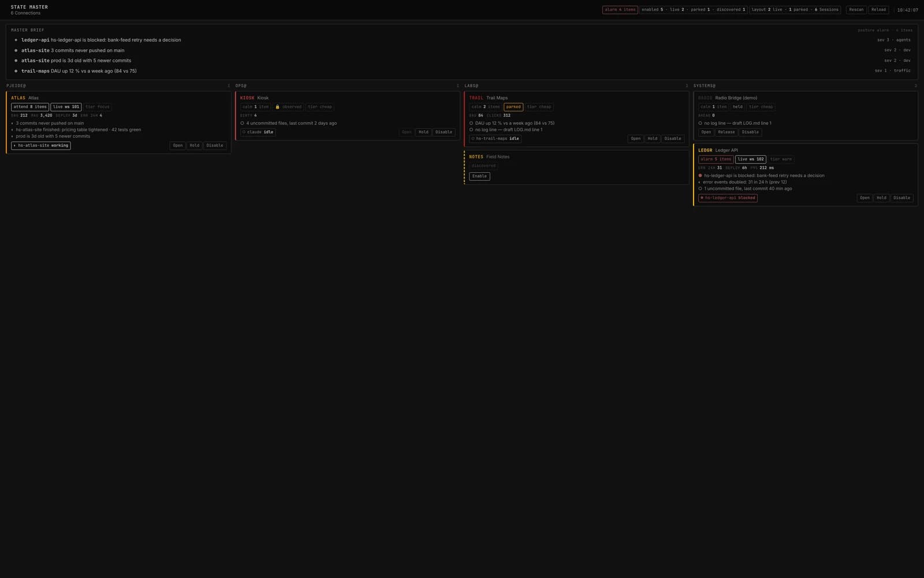Disable the Ledger API connection

click(x=901, y=198)
